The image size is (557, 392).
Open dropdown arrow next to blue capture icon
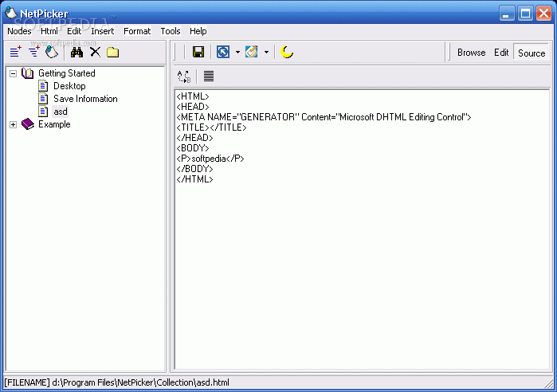(237, 53)
